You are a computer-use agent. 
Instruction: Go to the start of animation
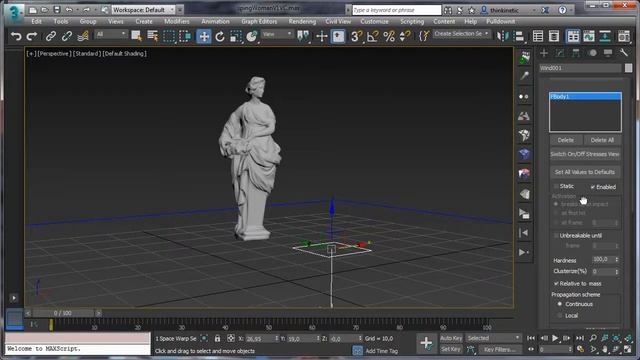click(x=531, y=338)
